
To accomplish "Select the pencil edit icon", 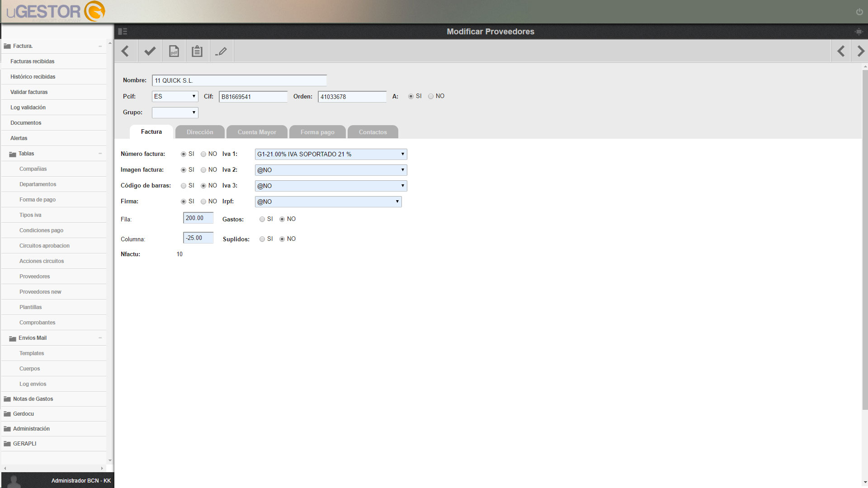I will click(221, 51).
